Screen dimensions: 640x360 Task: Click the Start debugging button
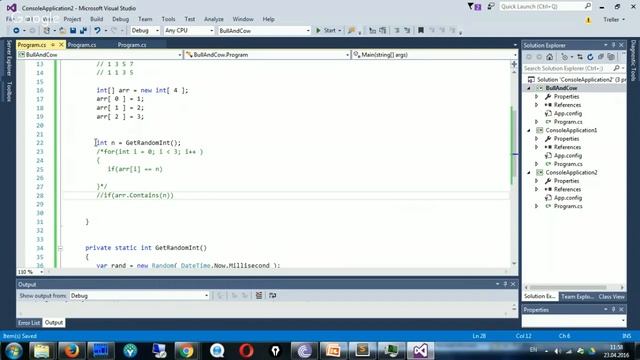326,31
